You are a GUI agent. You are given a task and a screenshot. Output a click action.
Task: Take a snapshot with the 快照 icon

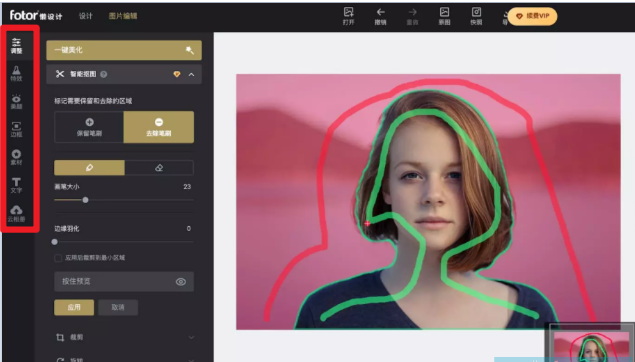pos(476,16)
